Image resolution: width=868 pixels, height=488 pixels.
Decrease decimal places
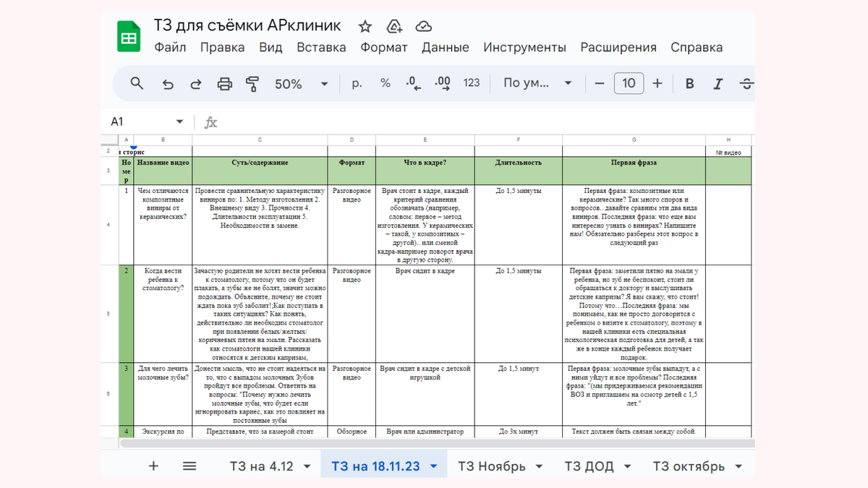click(x=414, y=82)
